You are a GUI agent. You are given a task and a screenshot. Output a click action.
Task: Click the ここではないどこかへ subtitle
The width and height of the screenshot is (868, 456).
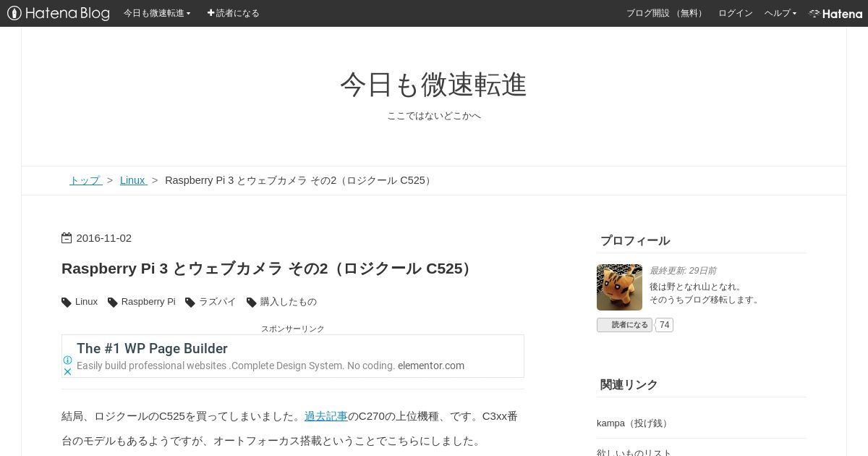click(434, 116)
